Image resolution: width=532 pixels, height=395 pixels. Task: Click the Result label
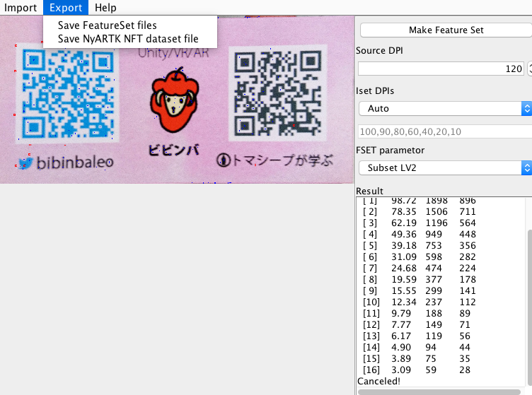pos(369,191)
